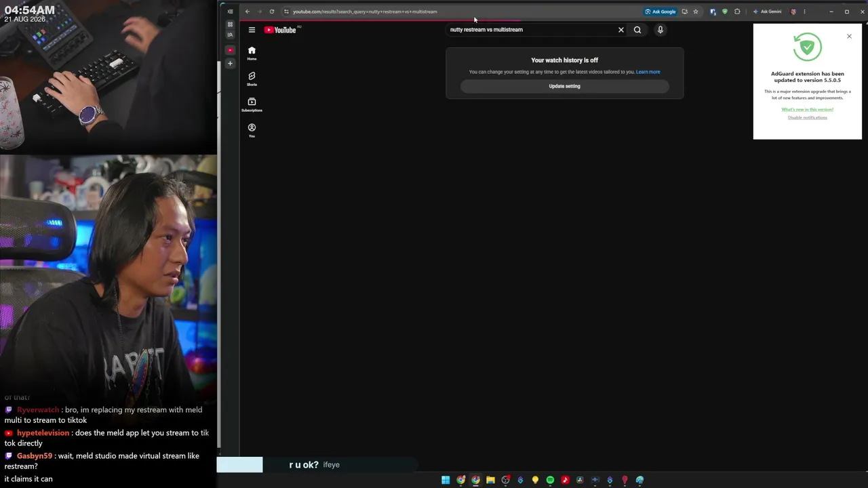Open the red music note app
The image size is (868, 488).
point(565,480)
